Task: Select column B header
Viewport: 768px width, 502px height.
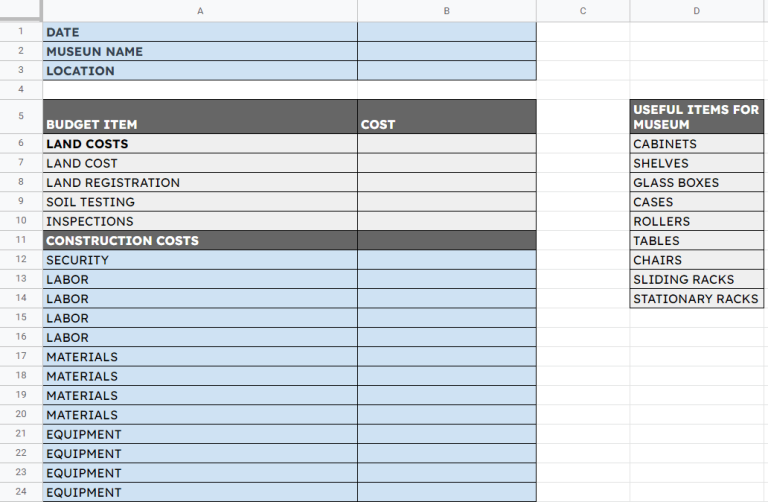Action: (447, 11)
